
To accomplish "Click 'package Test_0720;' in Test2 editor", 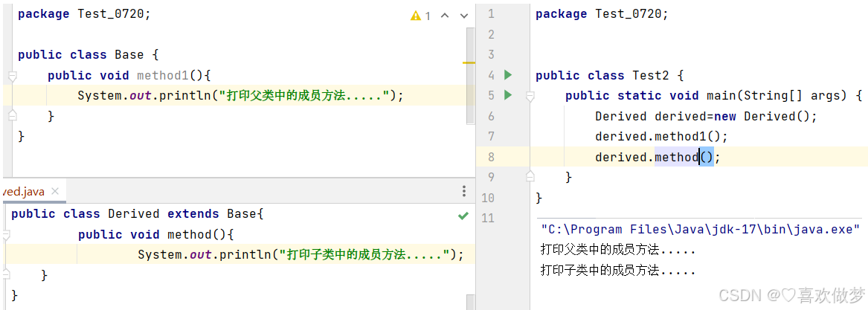I will pyautogui.click(x=602, y=14).
